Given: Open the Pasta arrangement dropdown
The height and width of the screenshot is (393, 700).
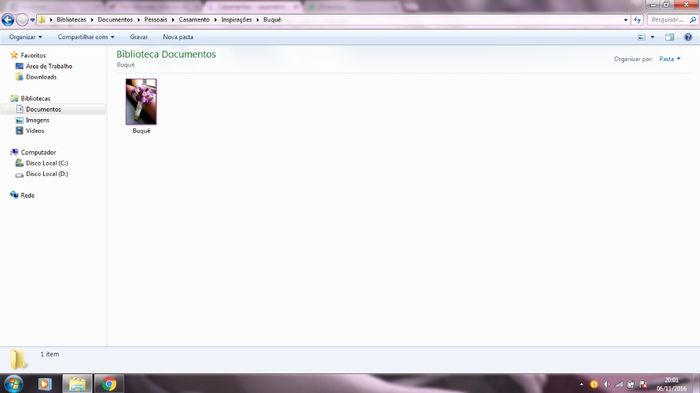Looking at the screenshot, I should 670,59.
